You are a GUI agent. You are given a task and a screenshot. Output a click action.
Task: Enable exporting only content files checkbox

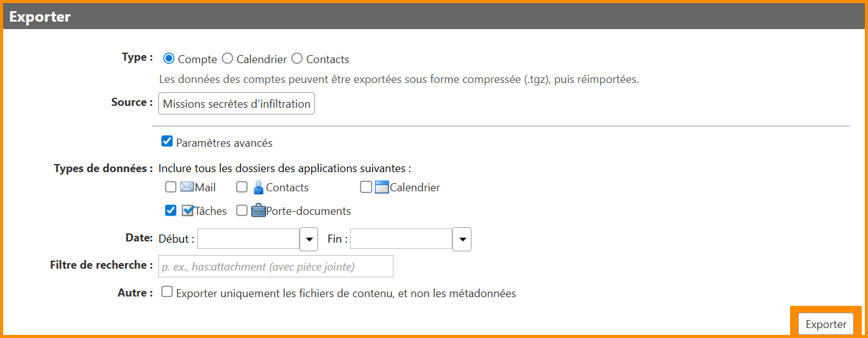[166, 292]
